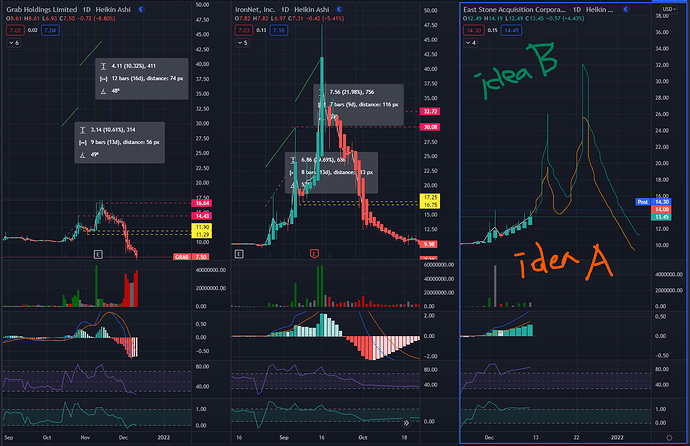The width and height of the screenshot is (690, 446).
Task: Open the red earnings E marker on IronNet chart
Action: click(314, 254)
